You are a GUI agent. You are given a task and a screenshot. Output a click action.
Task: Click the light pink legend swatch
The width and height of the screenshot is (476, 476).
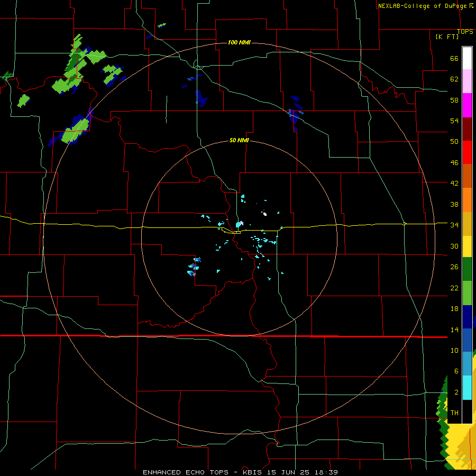(x=467, y=81)
